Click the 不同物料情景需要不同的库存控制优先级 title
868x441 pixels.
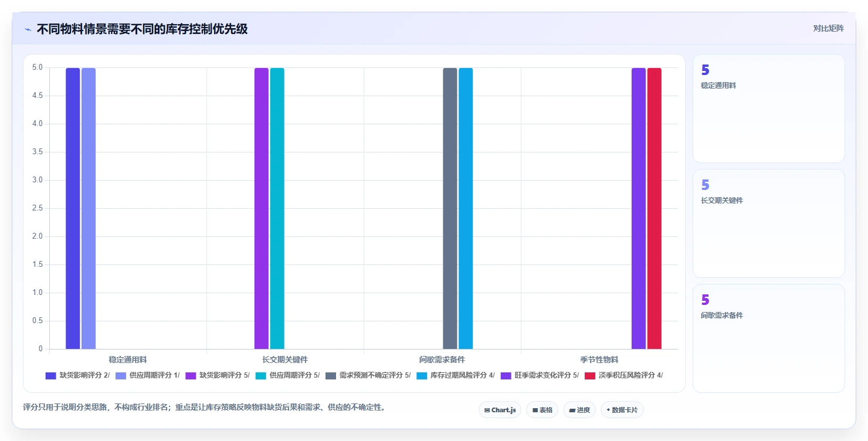coord(142,29)
